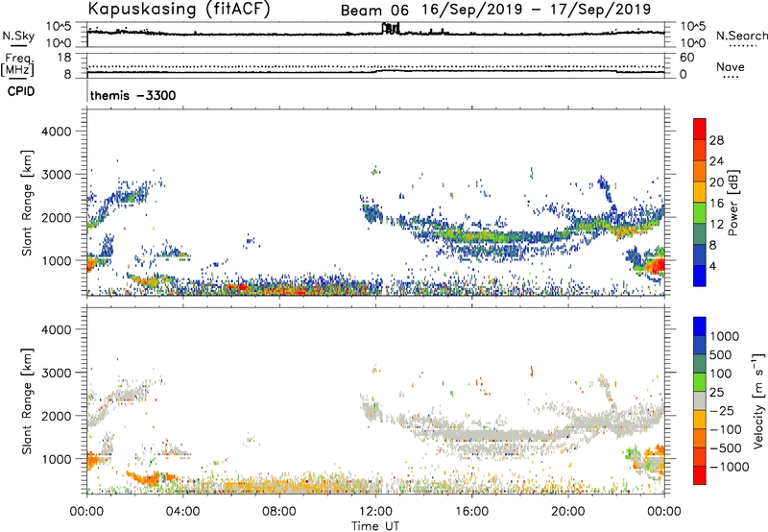768x532 pixels.
Task: Select the Power [dB] colorbar title
Action: 732,203
